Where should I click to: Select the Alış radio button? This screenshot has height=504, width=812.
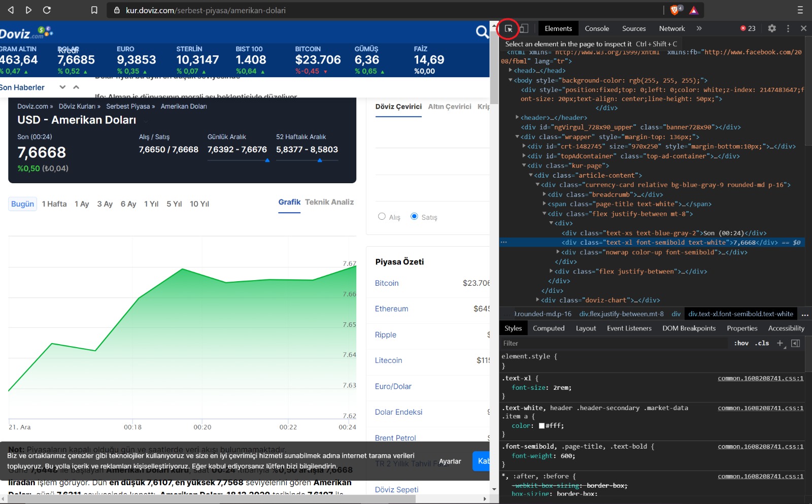tap(382, 216)
